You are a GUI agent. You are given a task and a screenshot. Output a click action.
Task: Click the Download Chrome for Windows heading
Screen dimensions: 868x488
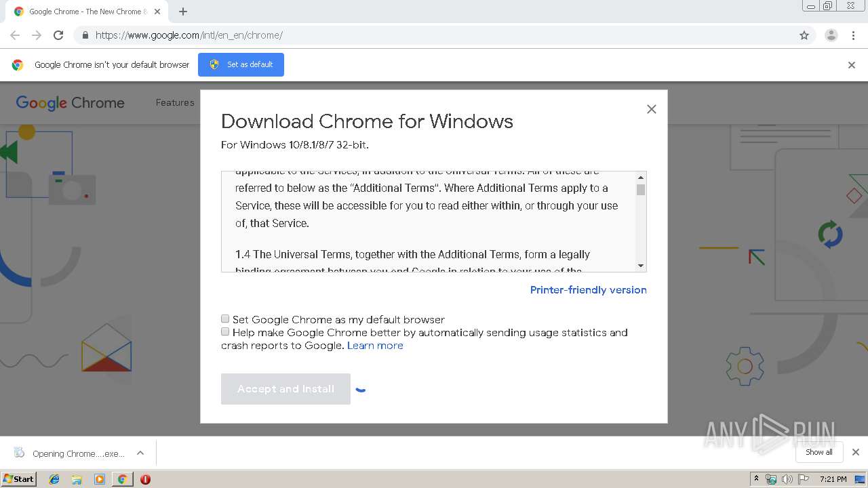coord(367,121)
